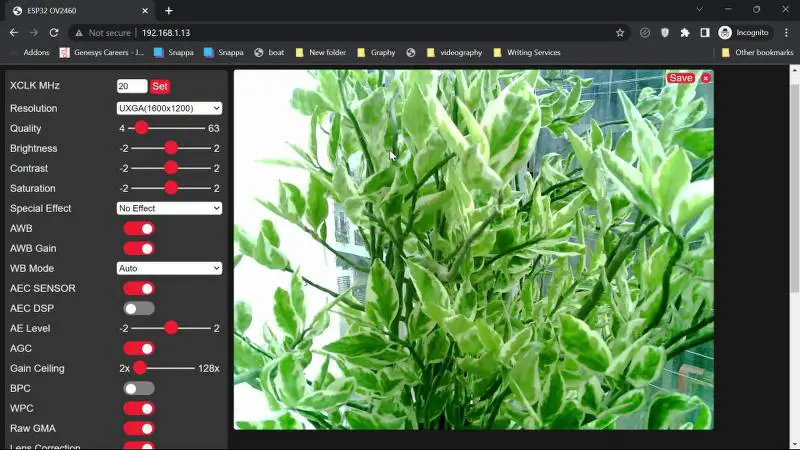Close the ESP32 OV2460 tab

tap(145, 11)
